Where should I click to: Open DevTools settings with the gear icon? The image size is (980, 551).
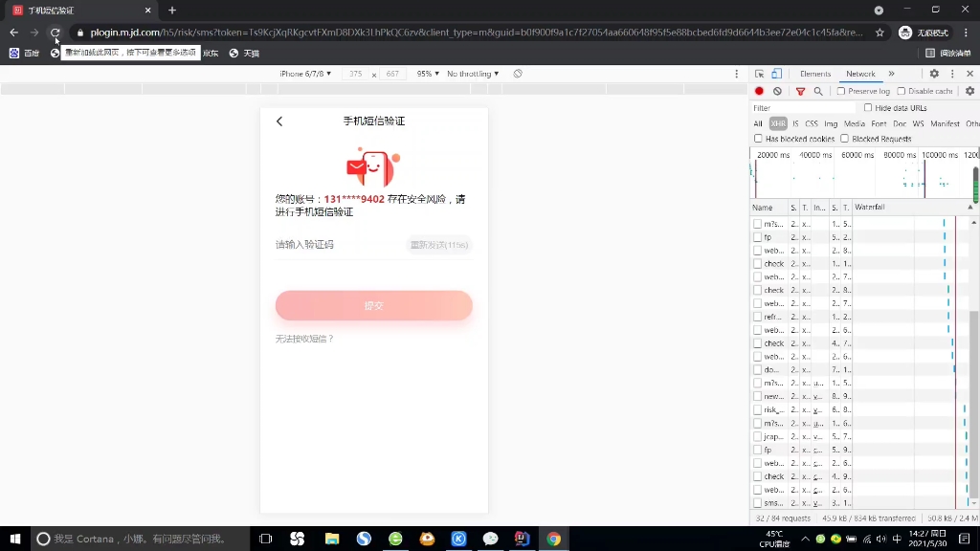(x=934, y=73)
